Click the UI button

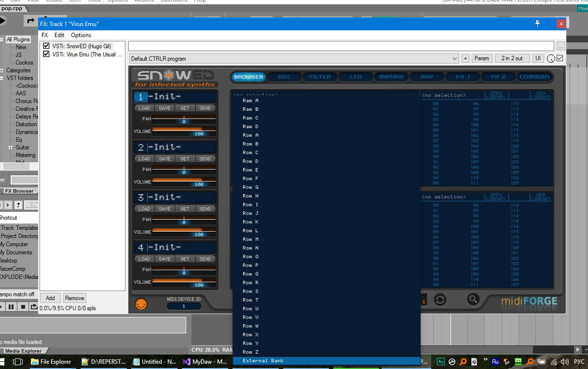pos(538,58)
